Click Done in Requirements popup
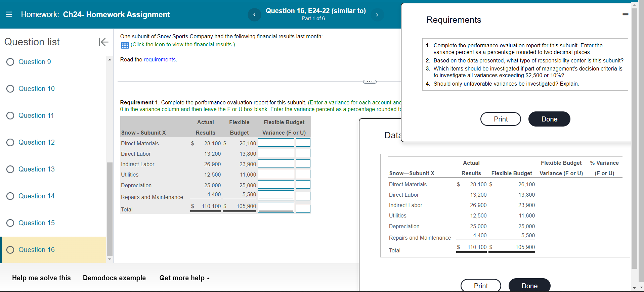 click(549, 119)
